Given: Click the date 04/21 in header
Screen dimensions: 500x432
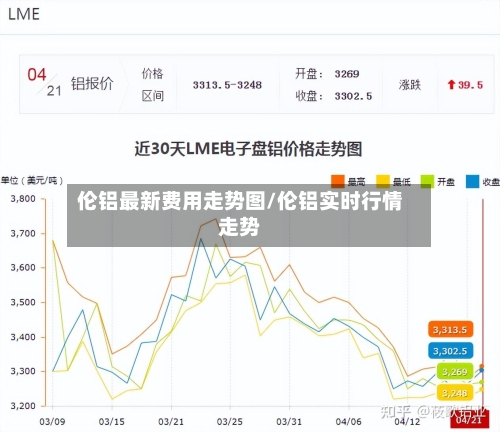Looking at the screenshot, I should coord(45,82).
